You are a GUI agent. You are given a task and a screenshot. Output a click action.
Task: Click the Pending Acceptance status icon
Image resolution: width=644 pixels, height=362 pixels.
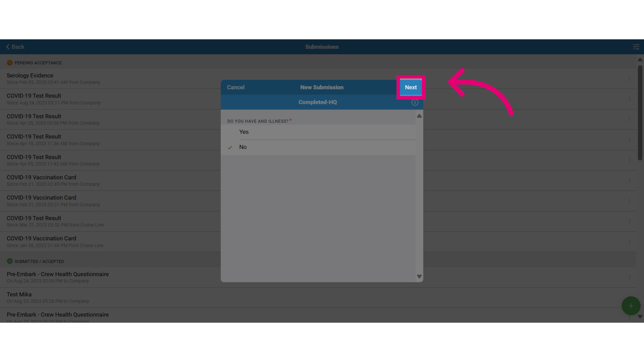coord(10,63)
